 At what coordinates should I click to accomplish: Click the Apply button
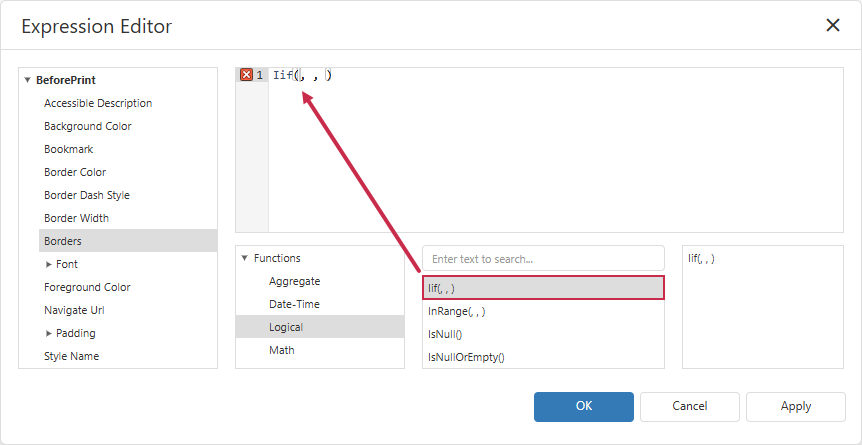click(x=795, y=406)
